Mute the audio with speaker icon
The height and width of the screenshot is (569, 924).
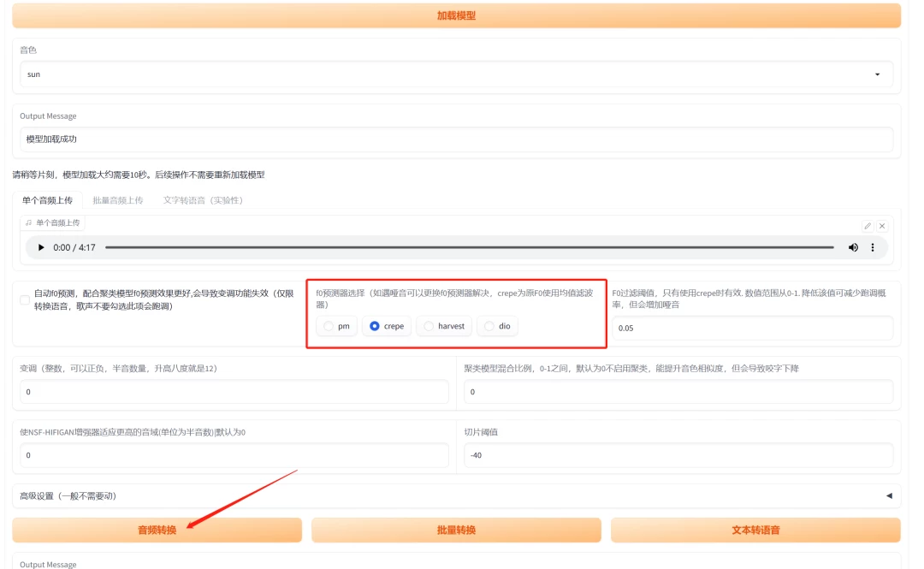(853, 247)
